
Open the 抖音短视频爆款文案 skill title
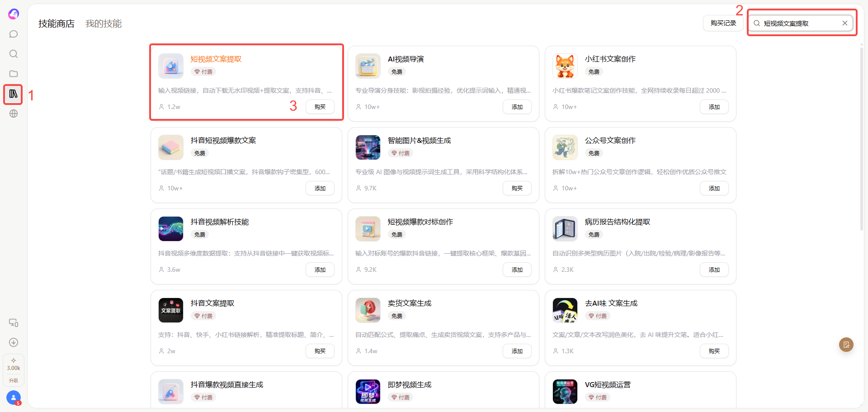pyautogui.click(x=223, y=141)
